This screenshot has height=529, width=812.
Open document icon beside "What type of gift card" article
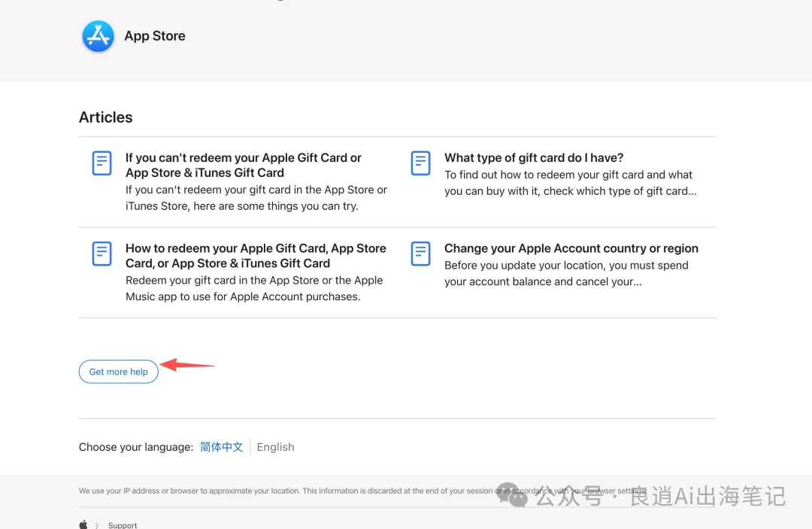420,163
